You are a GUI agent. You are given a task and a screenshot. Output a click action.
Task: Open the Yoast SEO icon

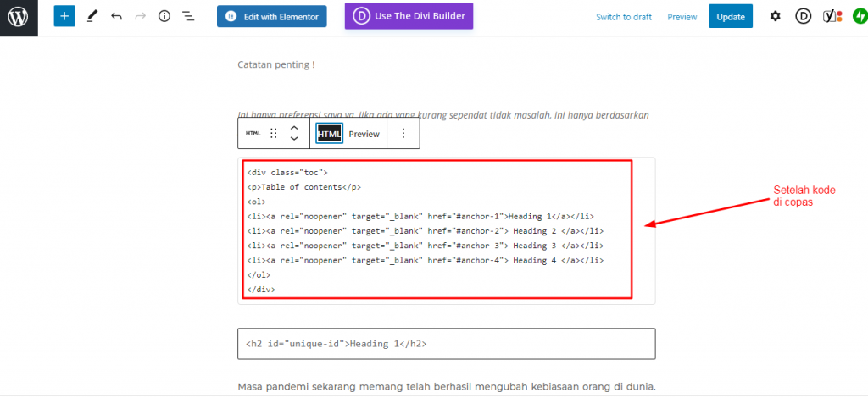pos(832,17)
